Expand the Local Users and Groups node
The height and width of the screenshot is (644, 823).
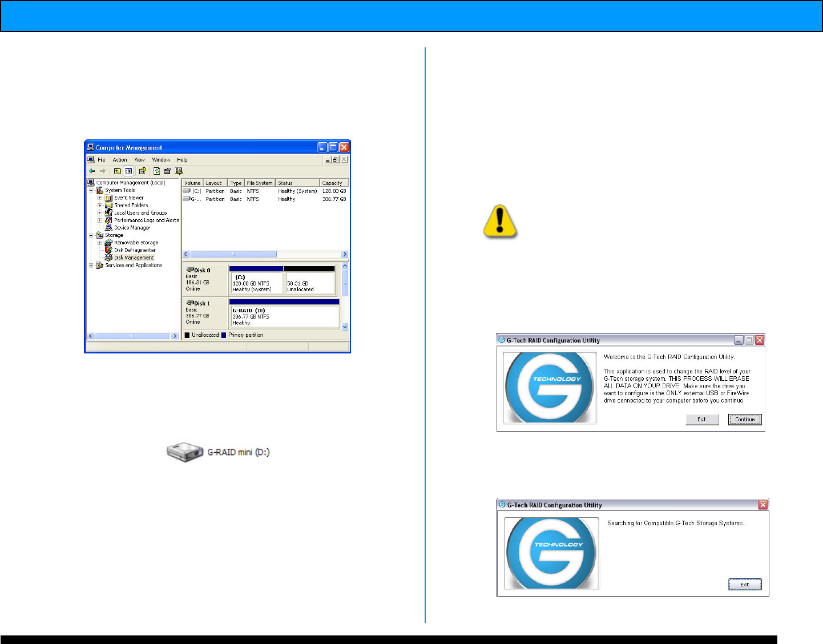pyautogui.click(x=100, y=212)
